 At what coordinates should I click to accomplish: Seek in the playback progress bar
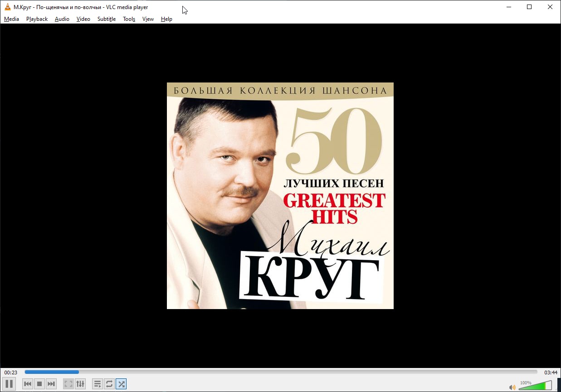[x=281, y=372]
